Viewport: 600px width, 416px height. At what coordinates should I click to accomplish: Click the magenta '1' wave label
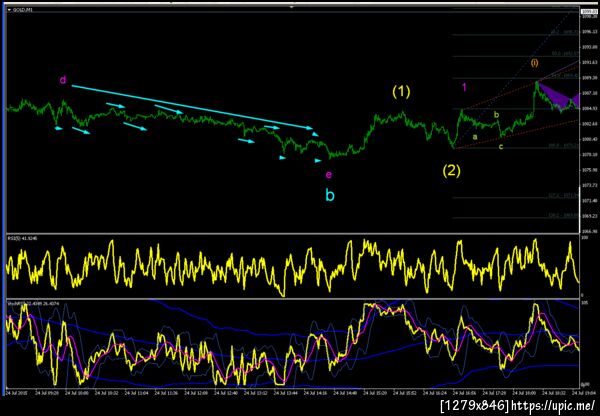(x=464, y=88)
